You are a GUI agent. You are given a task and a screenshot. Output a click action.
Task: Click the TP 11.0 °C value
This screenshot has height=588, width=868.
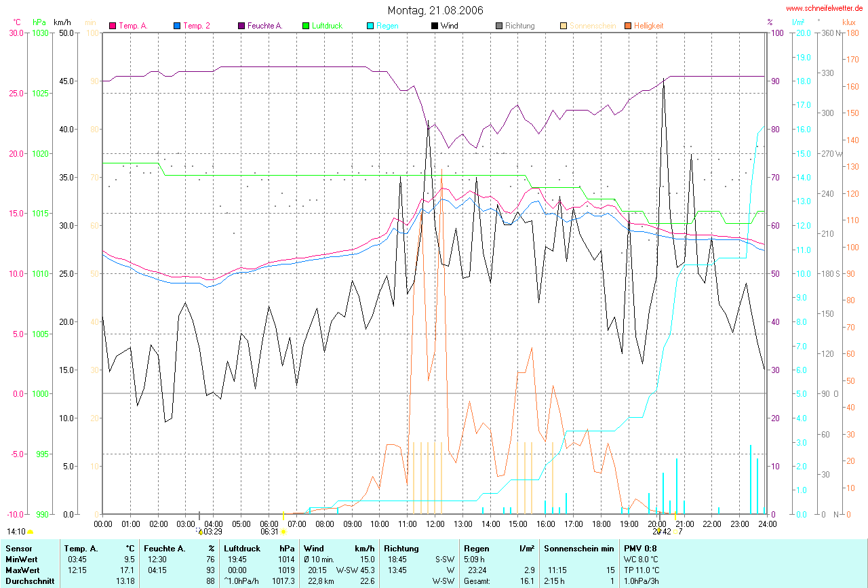tap(641, 570)
